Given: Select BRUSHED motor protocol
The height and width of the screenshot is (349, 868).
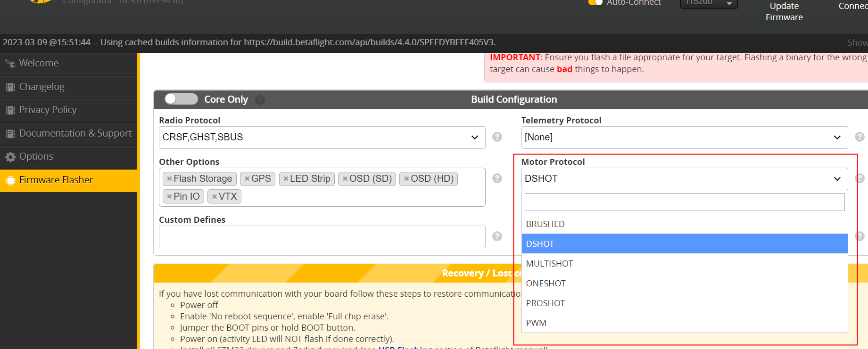Looking at the screenshot, I should 685,224.
